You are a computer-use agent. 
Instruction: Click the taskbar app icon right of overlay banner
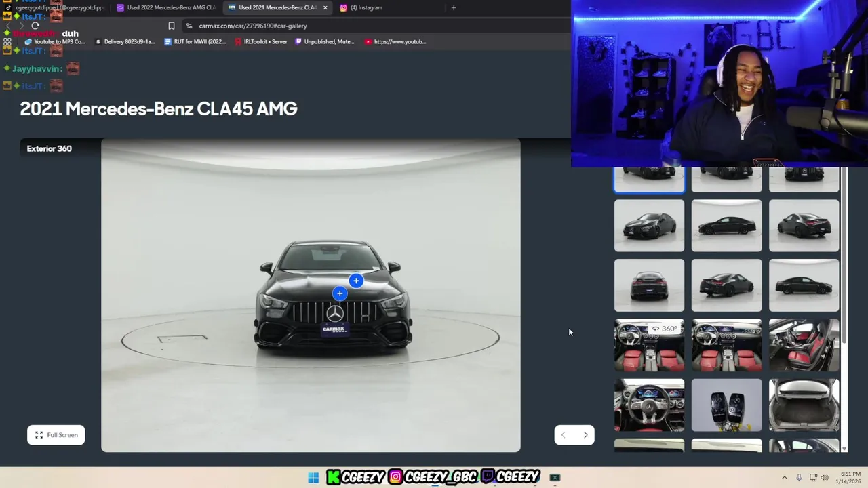click(555, 478)
